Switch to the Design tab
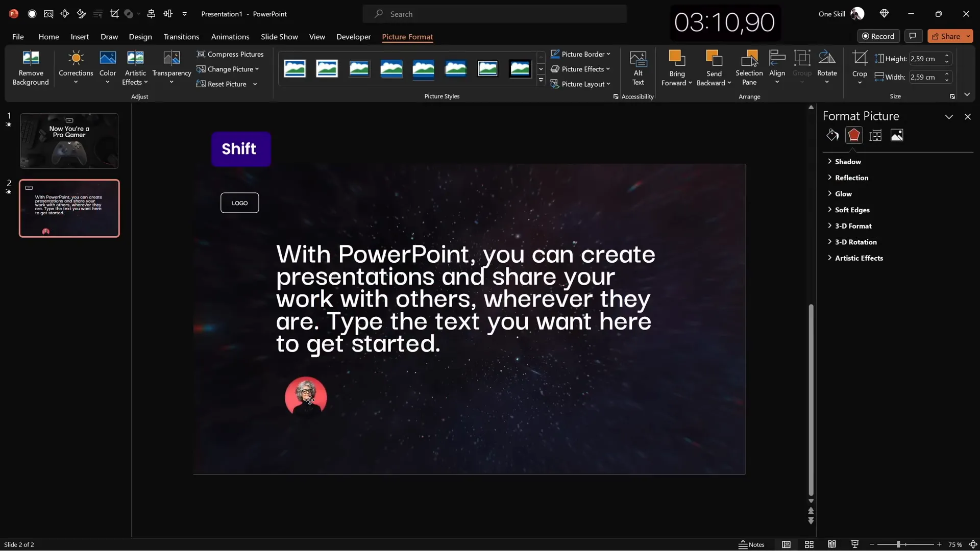The height and width of the screenshot is (551, 980). (x=140, y=37)
